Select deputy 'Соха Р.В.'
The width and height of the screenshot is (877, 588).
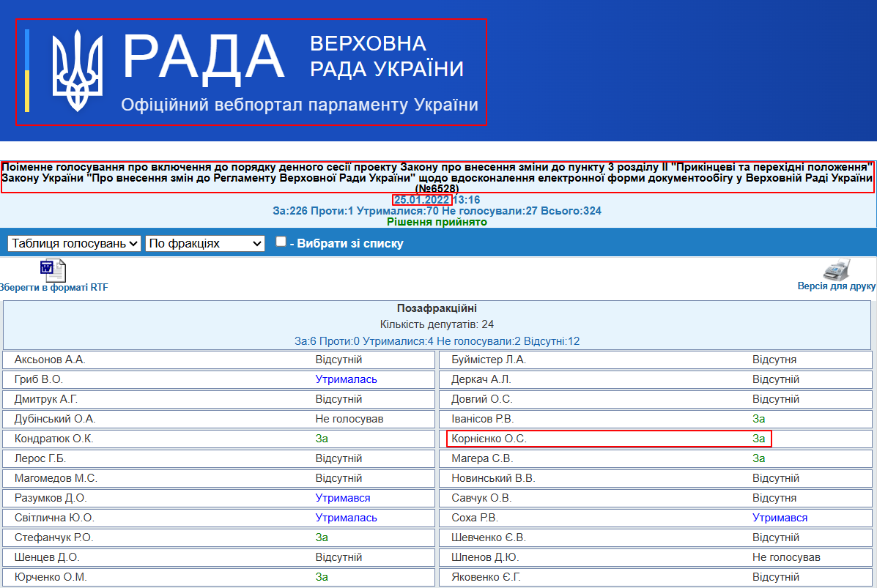474,518
